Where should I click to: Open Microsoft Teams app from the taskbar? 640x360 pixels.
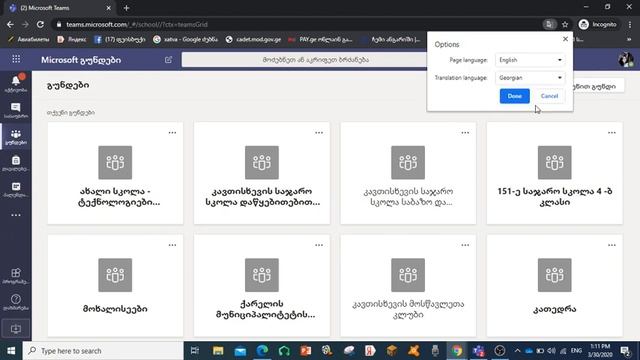478,351
